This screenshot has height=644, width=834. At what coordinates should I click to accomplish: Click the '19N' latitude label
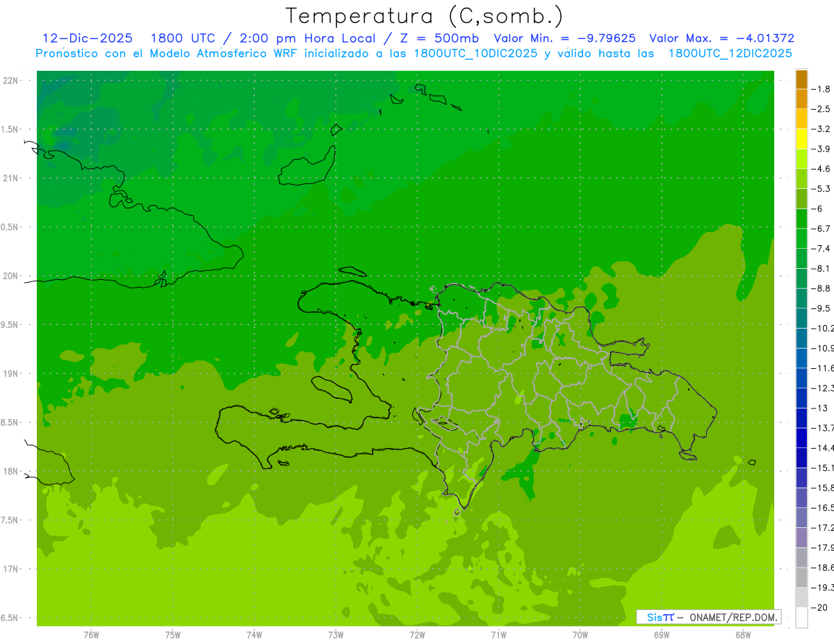point(10,373)
